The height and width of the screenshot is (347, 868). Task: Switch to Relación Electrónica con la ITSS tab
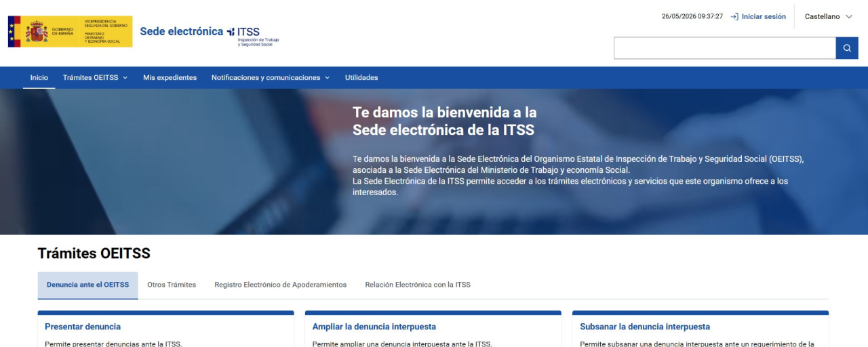point(418,285)
